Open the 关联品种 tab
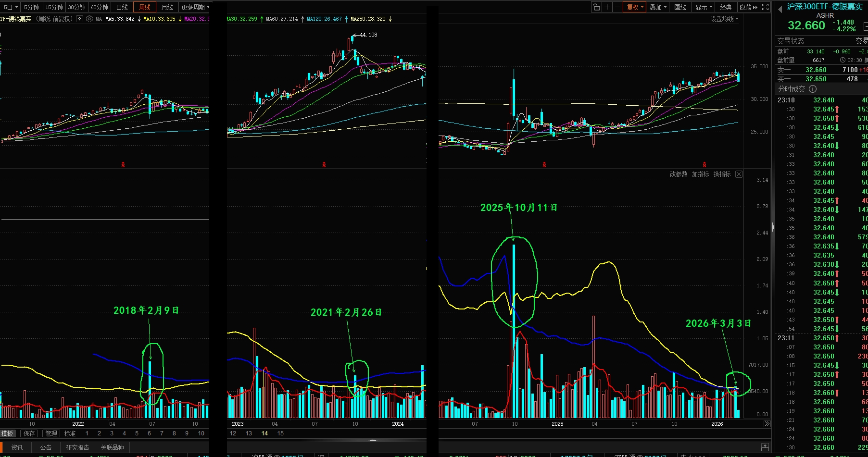Image resolution: width=868 pixels, height=457 pixels. pyautogui.click(x=112, y=447)
